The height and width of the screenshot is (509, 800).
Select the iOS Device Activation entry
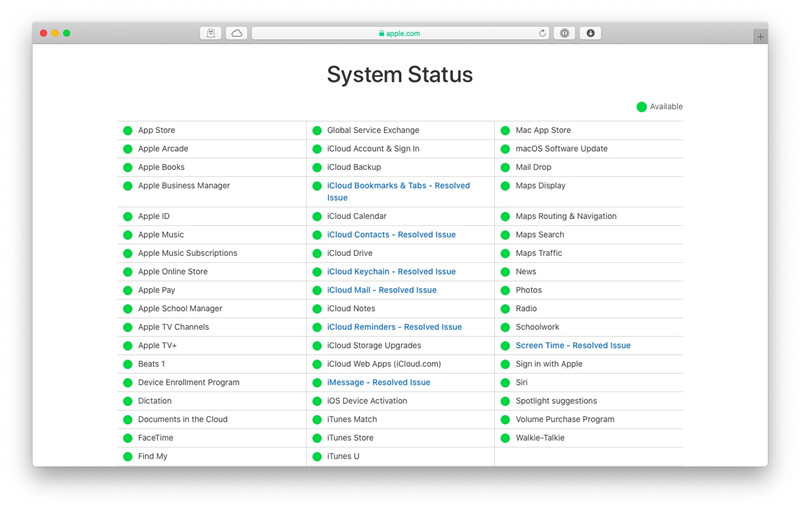(x=367, y=401)
